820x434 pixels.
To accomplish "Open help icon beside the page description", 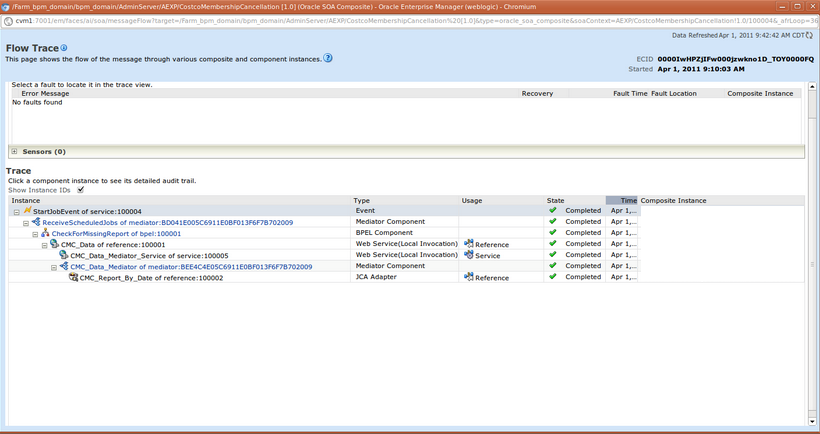I will click(x=328, y=58).
